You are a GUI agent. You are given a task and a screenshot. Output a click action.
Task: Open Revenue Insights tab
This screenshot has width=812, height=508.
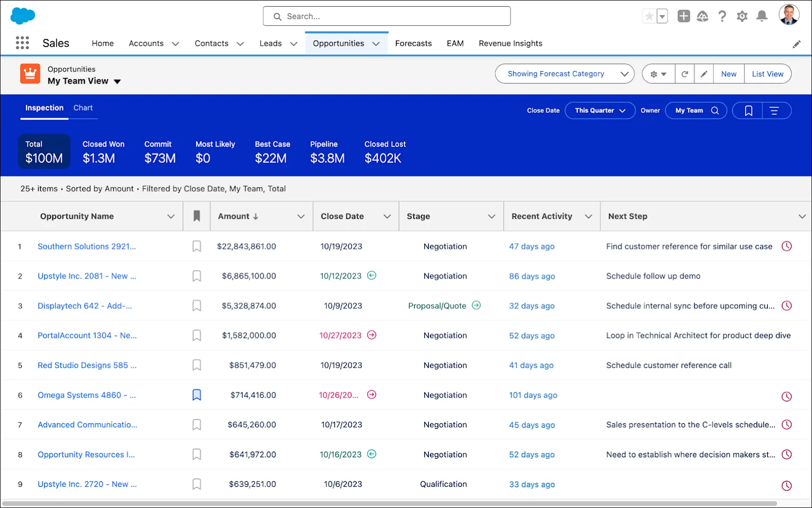tap(511, 44)
